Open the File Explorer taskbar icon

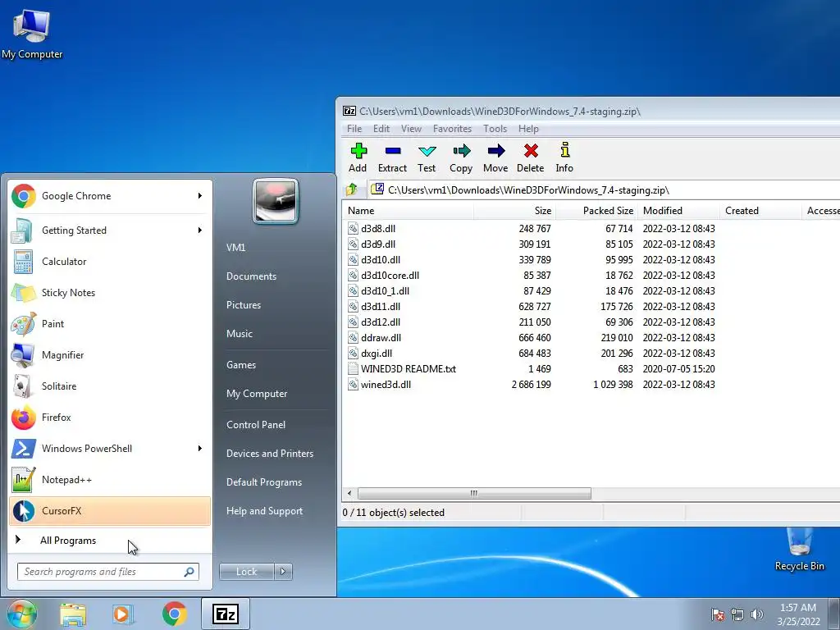click(x=73, y=614)
